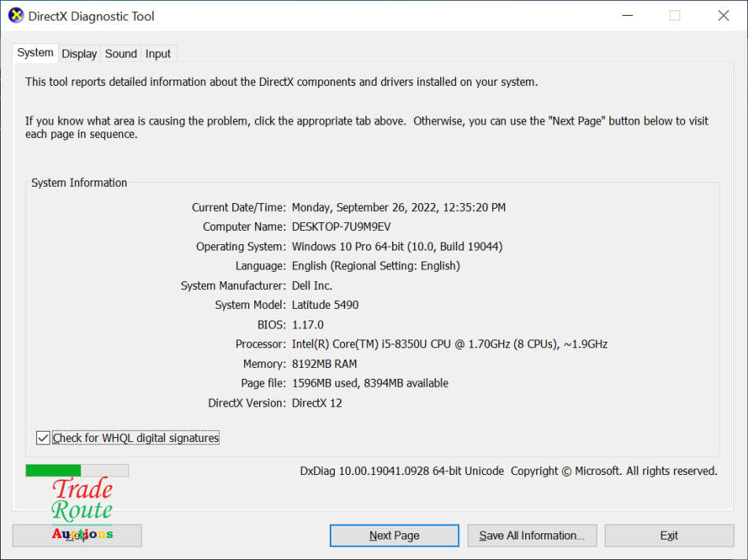
Task: Minimize the DirectX Diagnostic Tool window
Action: point(627,15)
